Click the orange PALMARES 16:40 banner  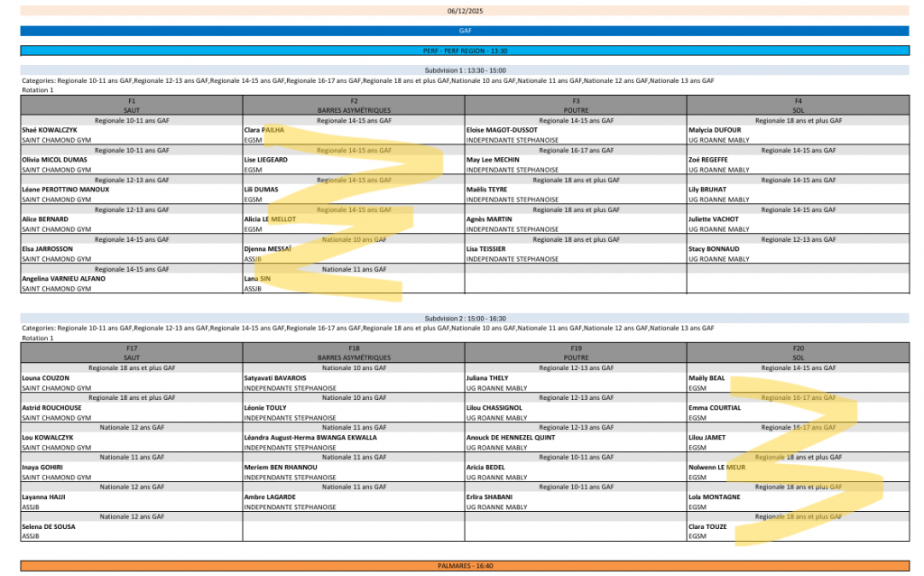click(x=465, y=566)
